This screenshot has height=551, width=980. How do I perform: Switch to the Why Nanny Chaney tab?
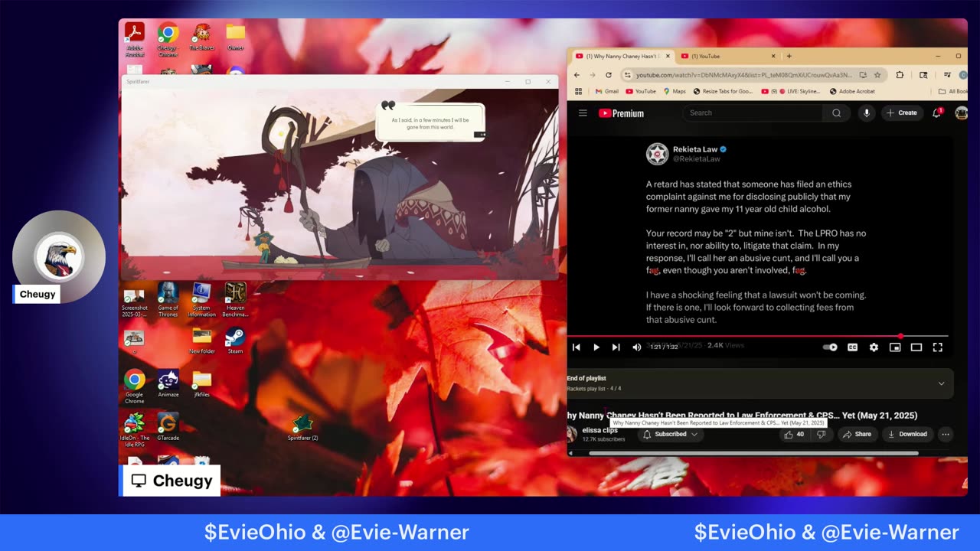(622, 56)
